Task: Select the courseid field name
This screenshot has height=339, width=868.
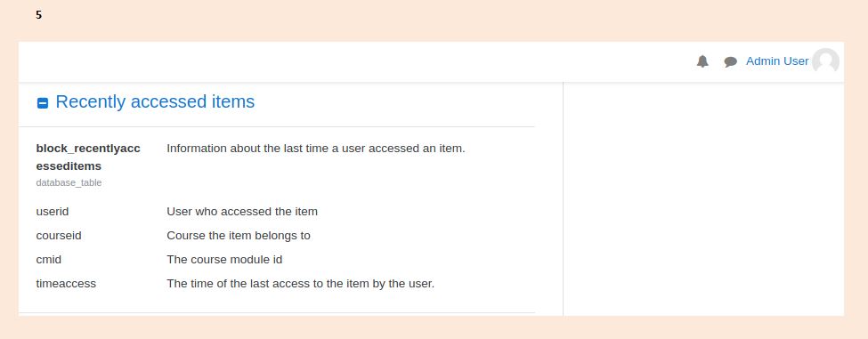Action: (x=59, y=236)
